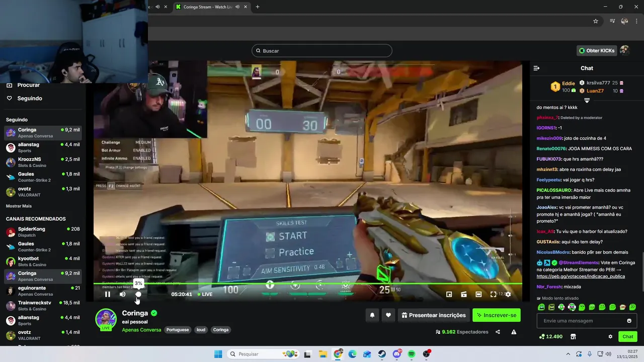Open Trainwreckstv recommended channel
The width and height of the screenshot is (644, 362).
[x=43, y=306]
